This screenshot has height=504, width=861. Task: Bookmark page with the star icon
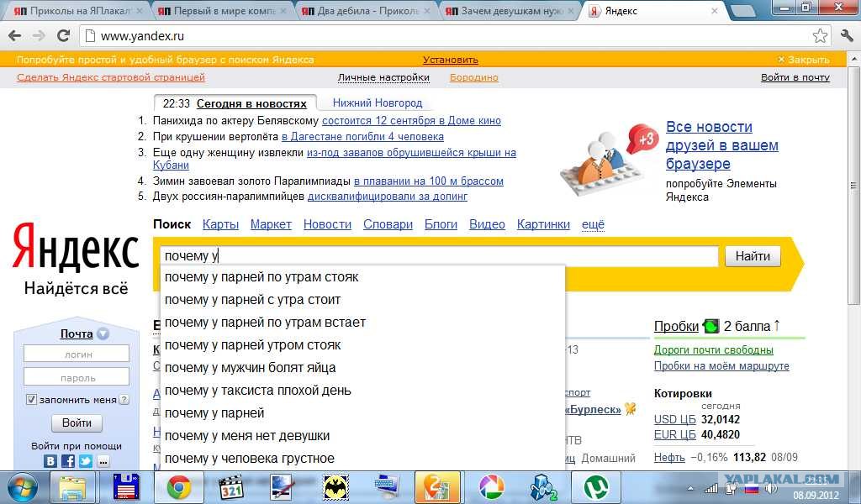[820, 36]
